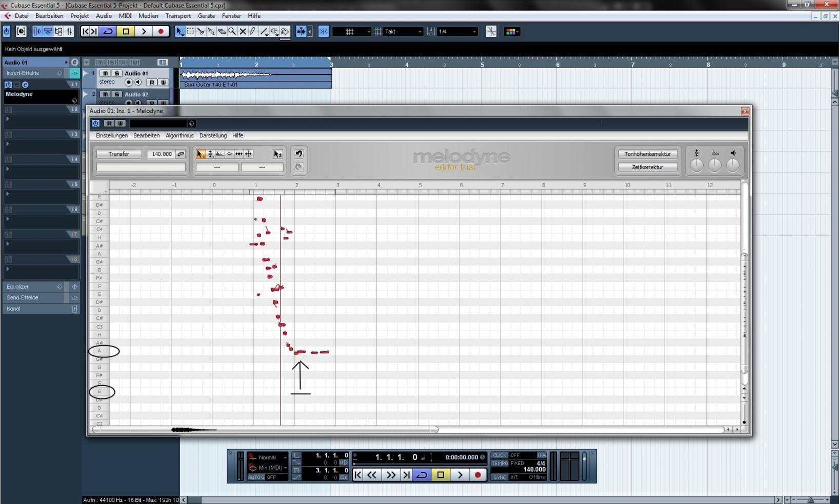Click Melodyne tempo link chain icon

point(181,154)
